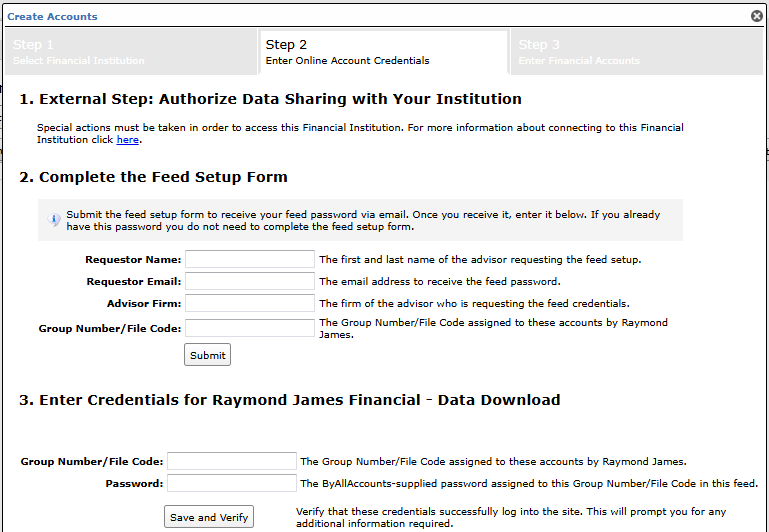Focus Group Number/File Code field in feed setup form
This screenshot has width=769, height=532.
coord(250,328)
